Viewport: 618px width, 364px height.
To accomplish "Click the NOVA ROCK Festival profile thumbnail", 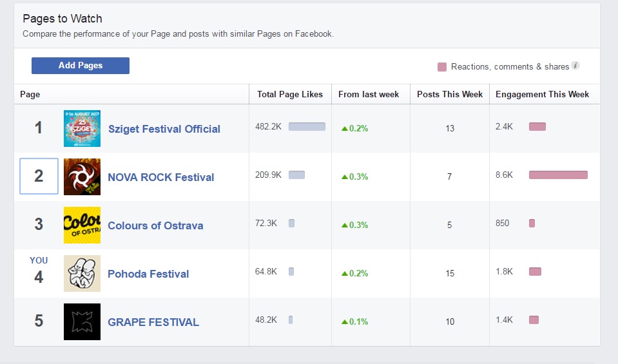I will point(82,177).
